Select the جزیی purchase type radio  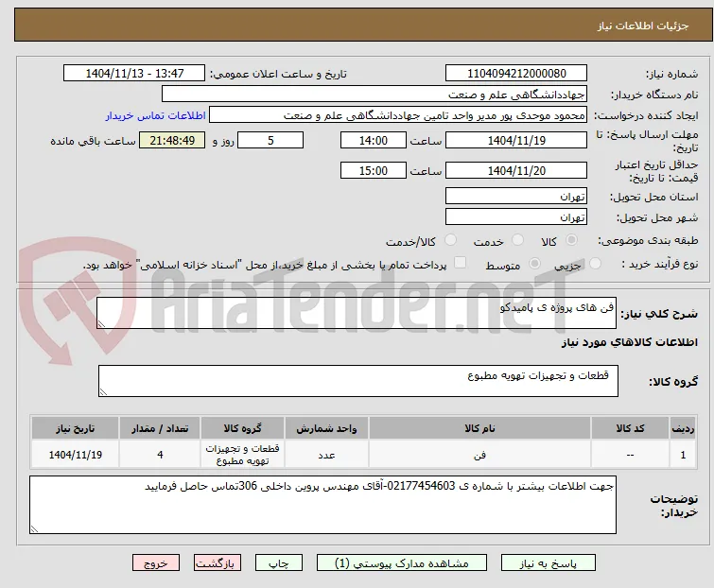pyautogui.click(x=595, y=263)
